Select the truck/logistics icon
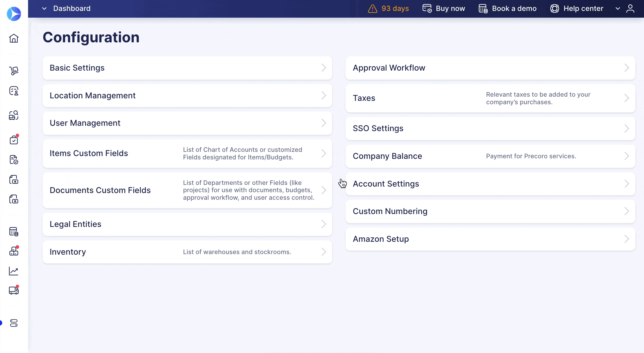 [13, 291]
